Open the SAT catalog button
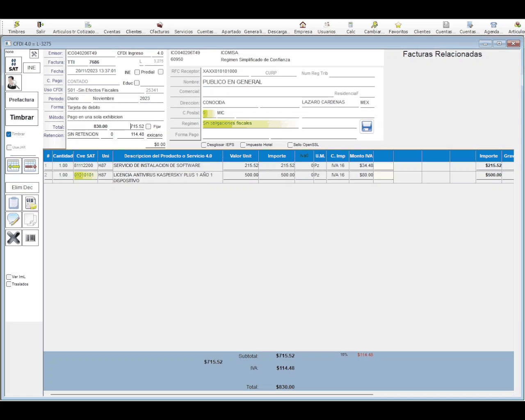The width and height of the screenshot is (525, 420). coord(14,65)
